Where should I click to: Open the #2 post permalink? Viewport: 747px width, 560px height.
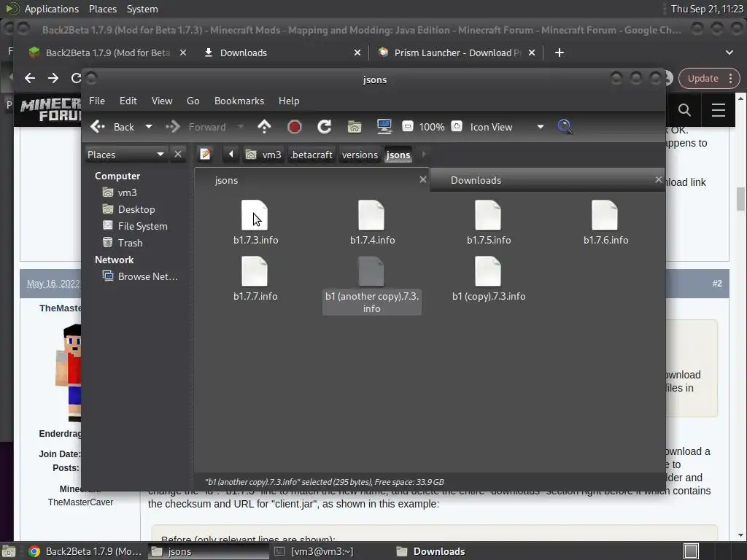coord(717,284)
